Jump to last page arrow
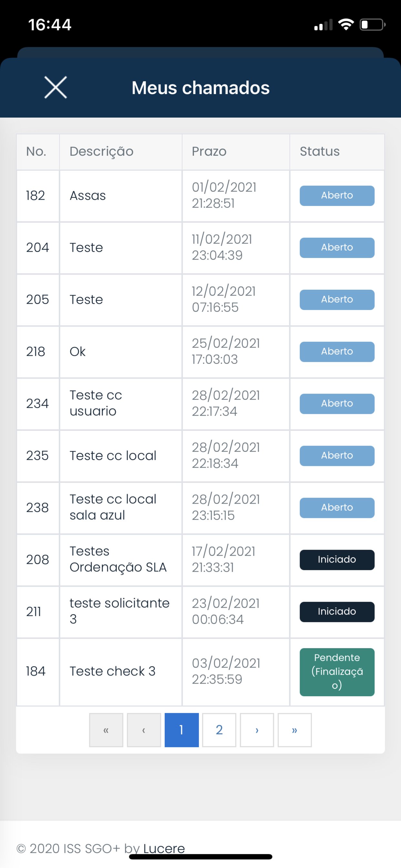 click(x=294, y=730)
